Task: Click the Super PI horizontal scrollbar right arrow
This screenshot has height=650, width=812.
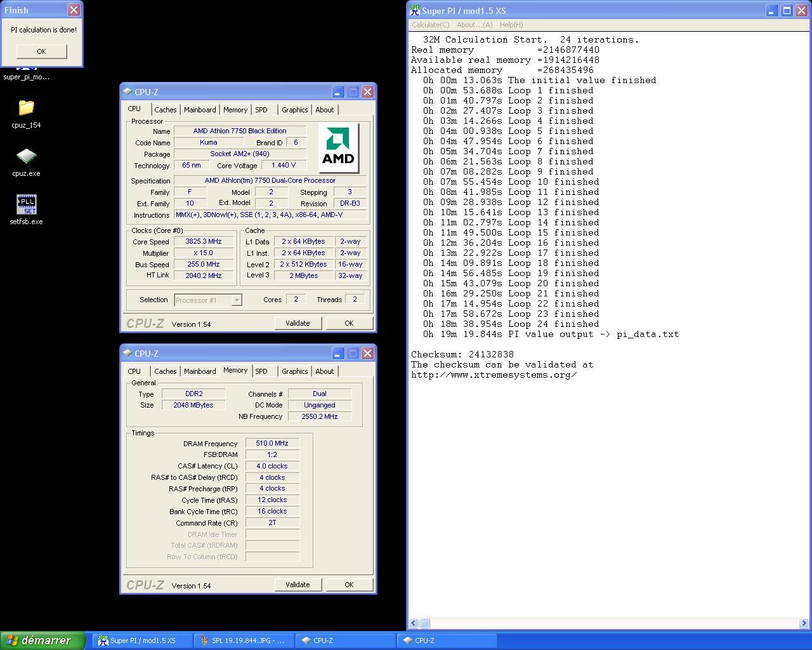Action: [x=804, y=623]
